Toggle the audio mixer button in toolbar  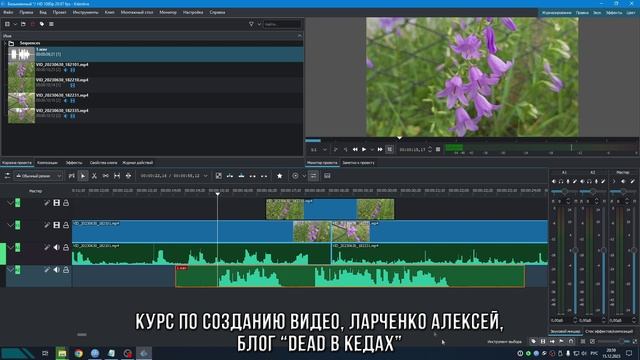tap(313, 176)
